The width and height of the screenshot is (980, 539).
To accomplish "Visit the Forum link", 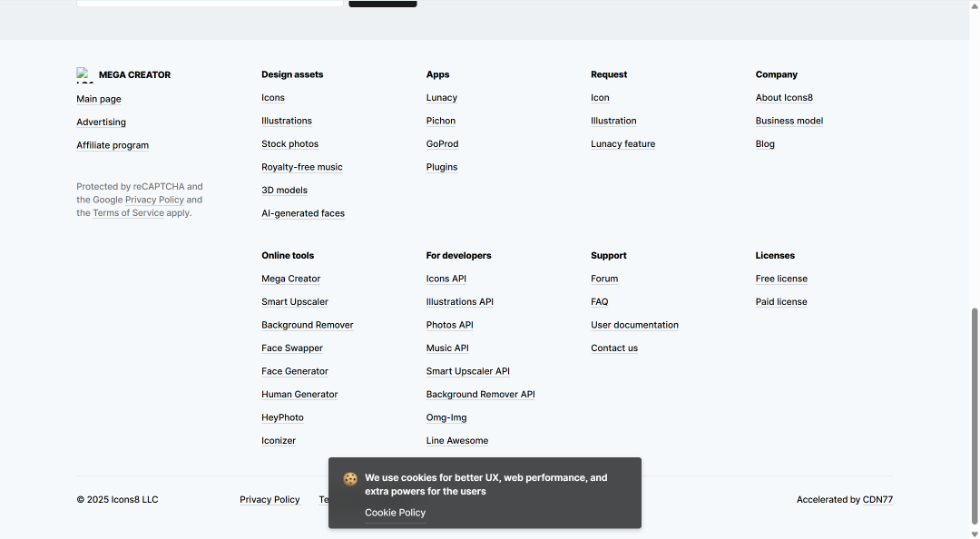I will pos(604,279).
